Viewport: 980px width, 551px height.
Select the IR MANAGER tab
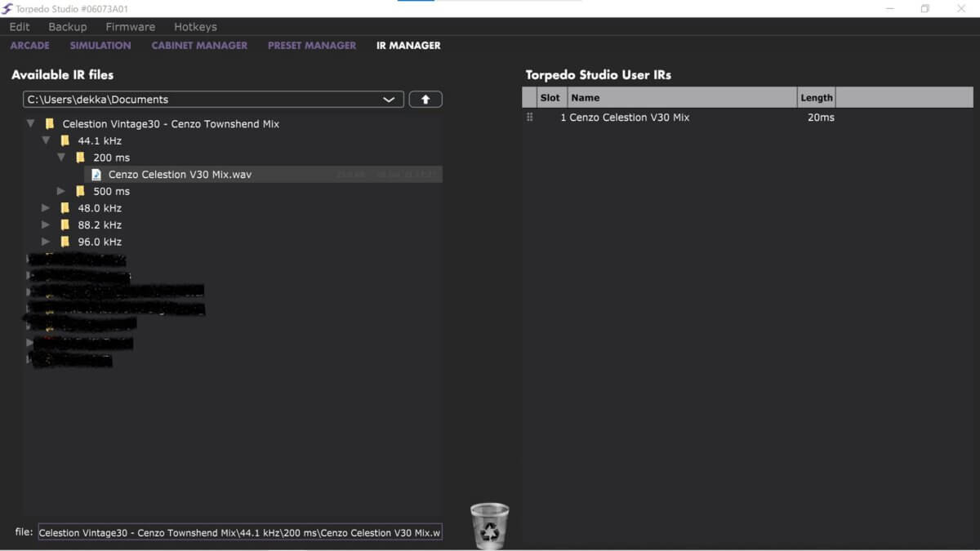coord(408,46)
